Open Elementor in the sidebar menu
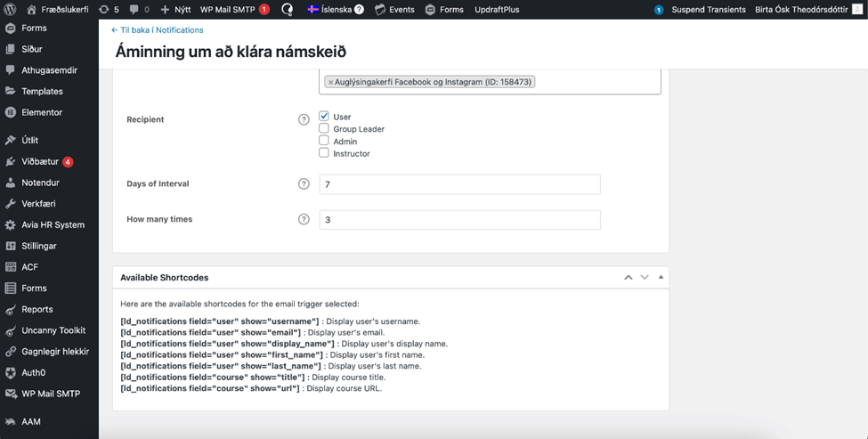 pyautogui.click(x=42, y=112)
